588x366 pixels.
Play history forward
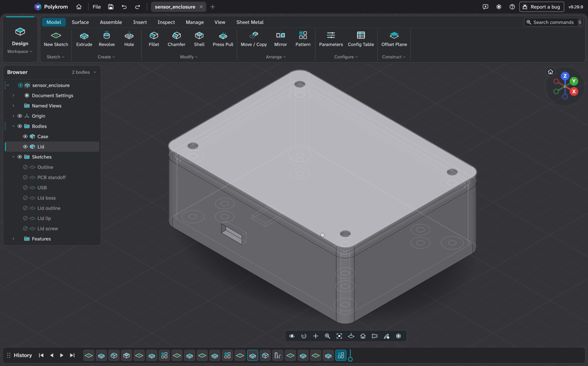click(x=62, y=355)
